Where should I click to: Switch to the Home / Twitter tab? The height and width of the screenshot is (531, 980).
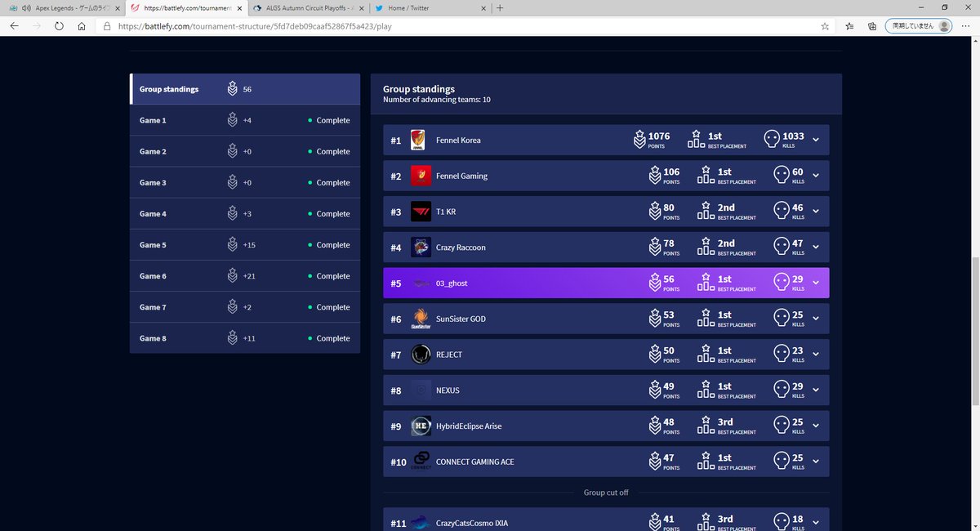[430, 8]
